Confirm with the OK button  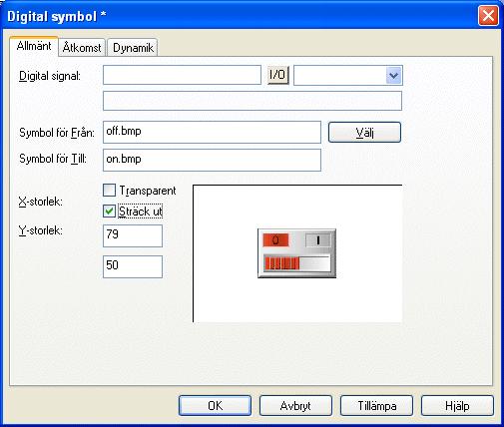pos(215,406)
